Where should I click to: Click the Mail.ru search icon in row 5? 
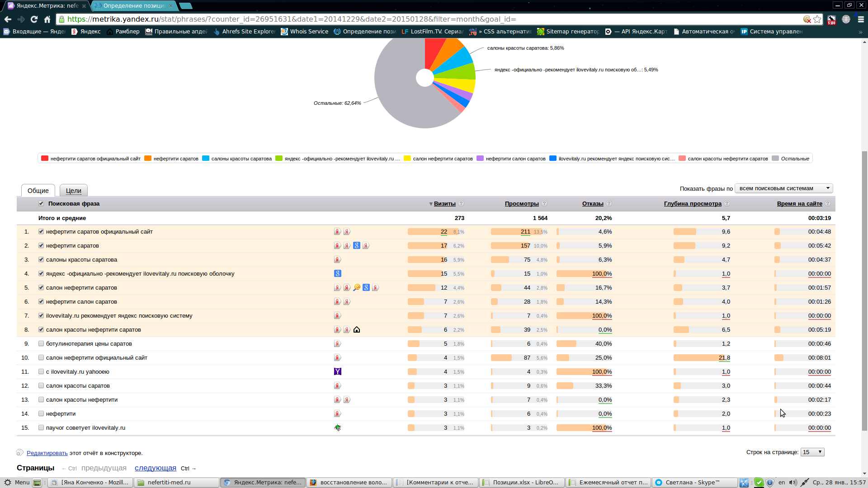pyautogui.click(x=357, y=287)
